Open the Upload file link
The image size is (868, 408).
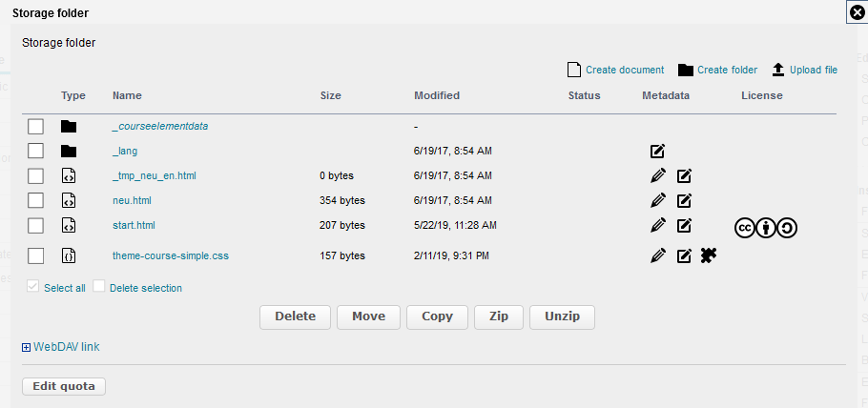(x=805, y=70)
